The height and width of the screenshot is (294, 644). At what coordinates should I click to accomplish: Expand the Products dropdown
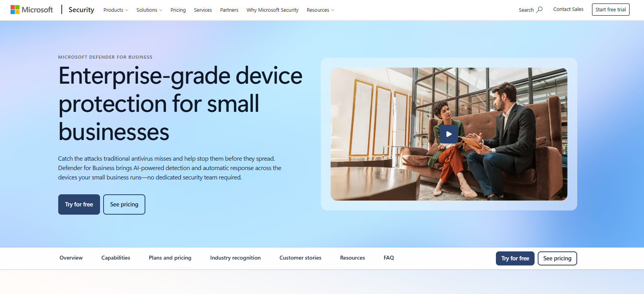(116, 10)
